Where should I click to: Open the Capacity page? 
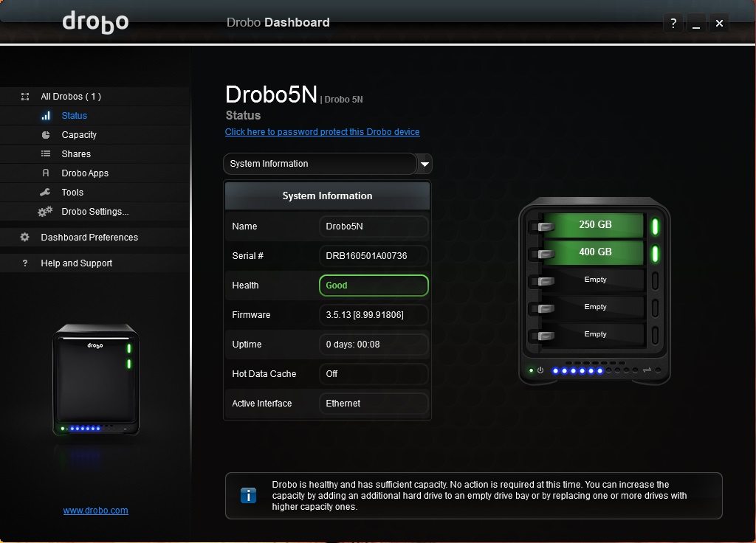pyautogui.click(x=79, y=135)
